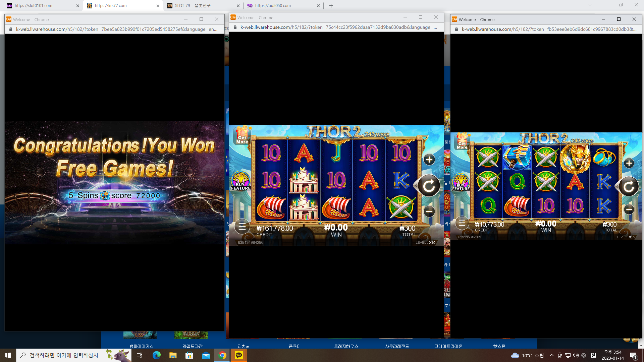The height and width of the screenshot is (362, 644).
Task: Open File Explorer from the taskbar
Action: 173,355
